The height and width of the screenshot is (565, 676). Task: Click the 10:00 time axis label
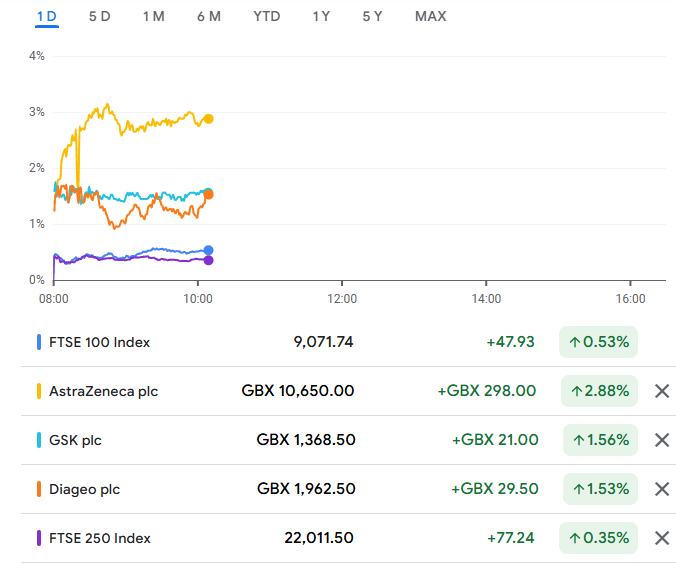point(198,299)
